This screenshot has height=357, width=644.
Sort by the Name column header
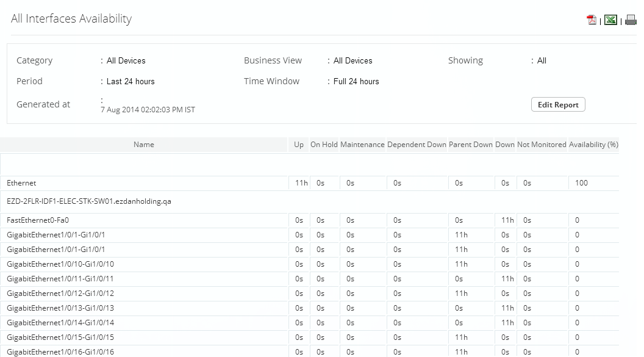click(x=144, y=145)
